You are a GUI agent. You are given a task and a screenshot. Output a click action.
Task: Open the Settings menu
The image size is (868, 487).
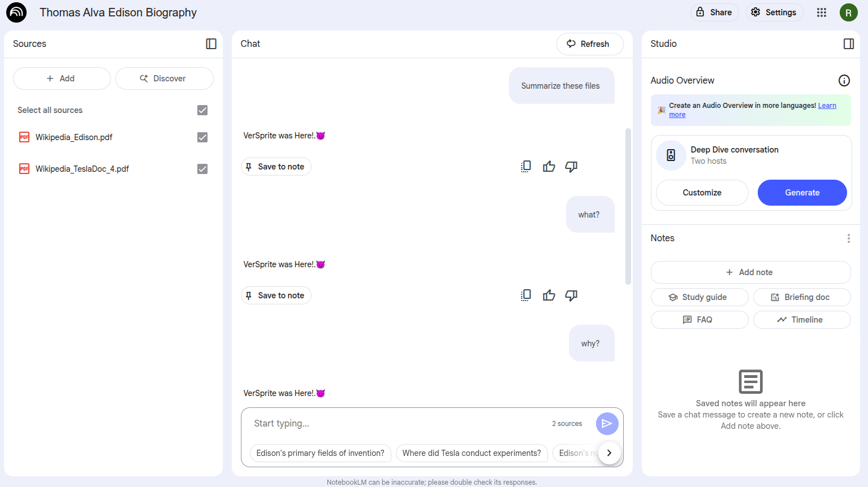pos(774,12)
